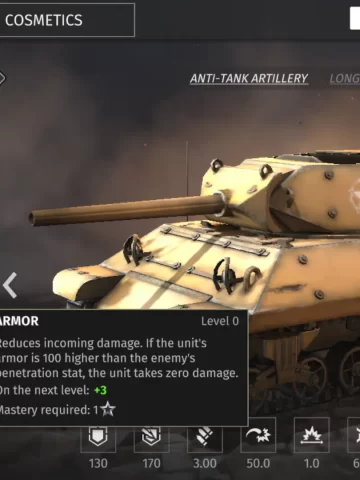Tap the ammunition shells stat icon

coord(205,438)
